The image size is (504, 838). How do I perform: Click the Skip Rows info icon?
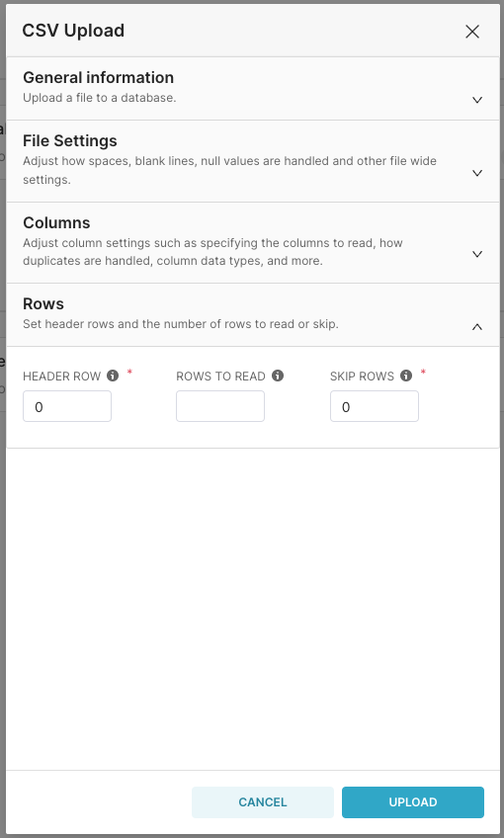pyautogui.click(x=406, y=376)
